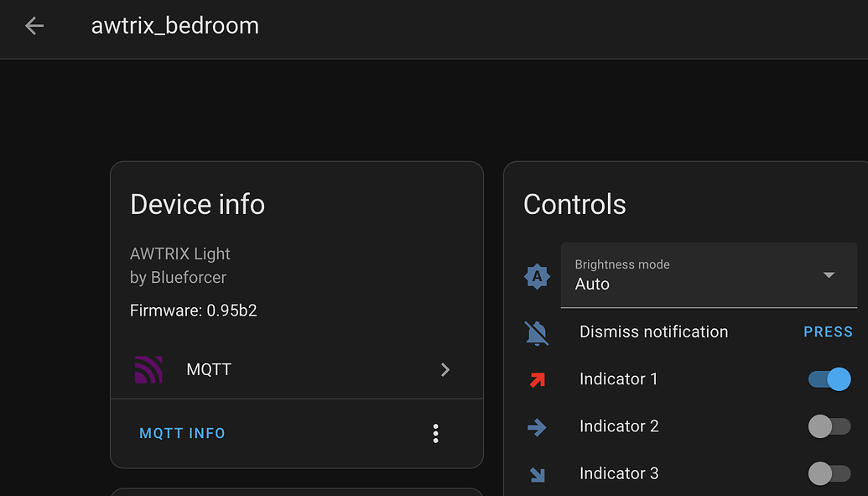The height and width of the screenshot is (496, 868).
Task: Click the Indicator 2 row label
Action: click(619, 426)
